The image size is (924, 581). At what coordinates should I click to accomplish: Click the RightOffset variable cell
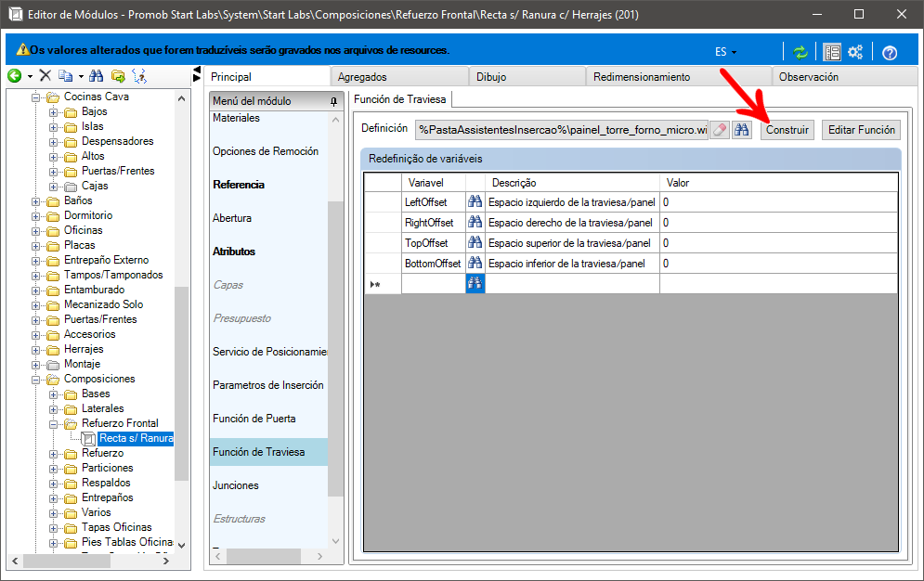[x=433, y=223]
